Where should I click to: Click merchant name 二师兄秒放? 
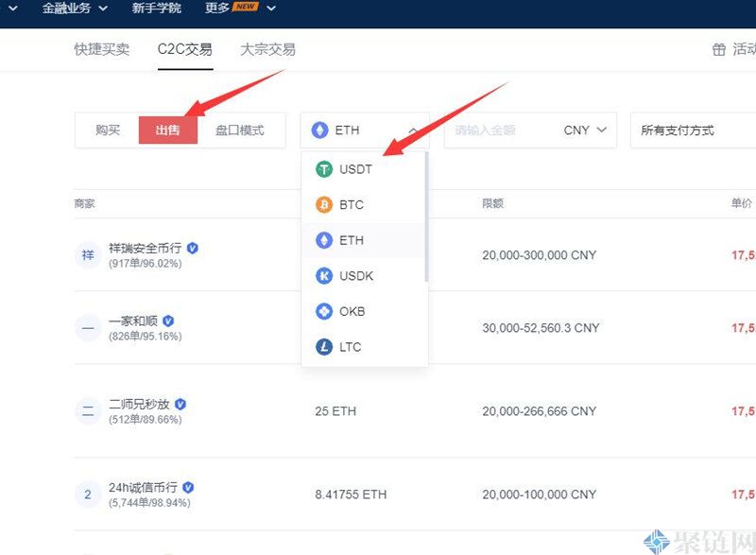click(139, 404)
